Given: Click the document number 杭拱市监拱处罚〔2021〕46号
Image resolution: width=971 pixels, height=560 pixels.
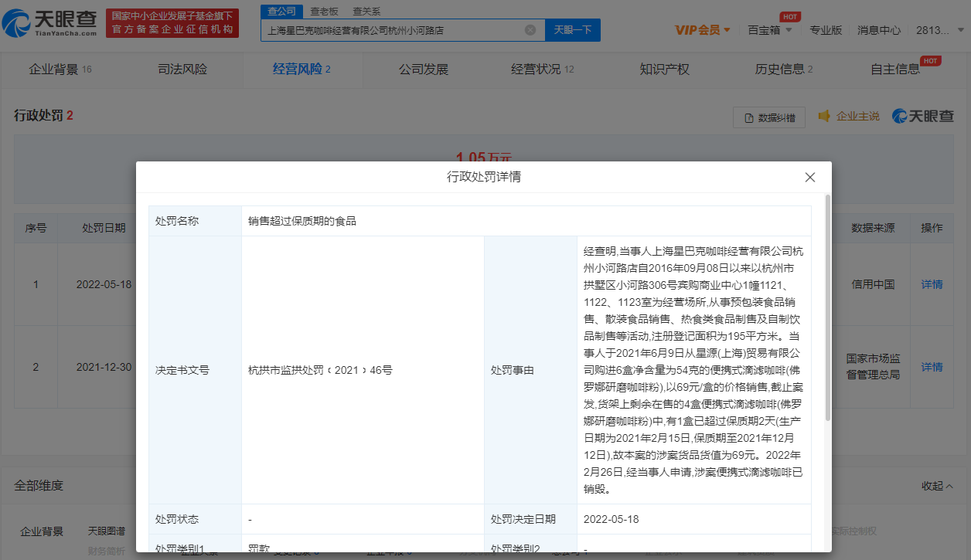Looking at the screenshot, I should click(320, 370).
